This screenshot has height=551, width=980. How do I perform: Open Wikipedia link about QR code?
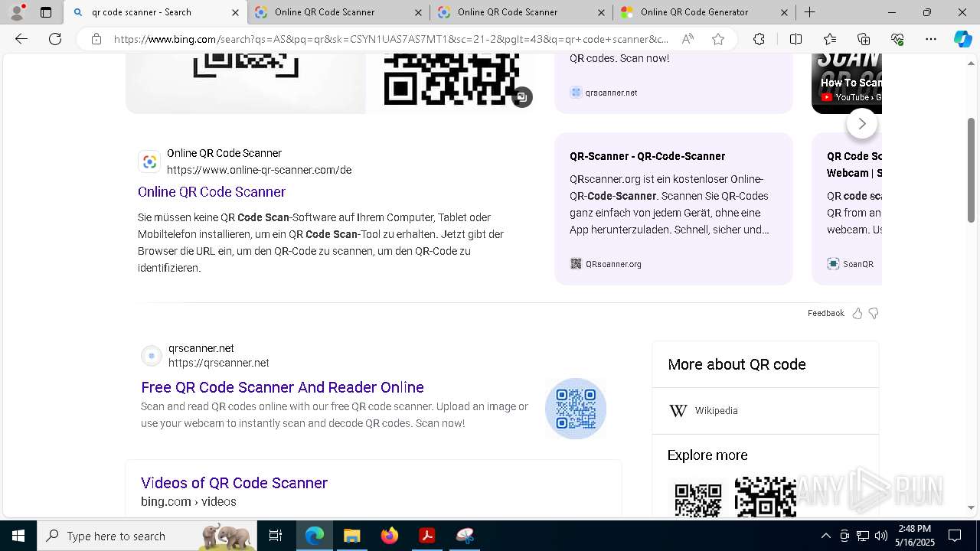716,411
